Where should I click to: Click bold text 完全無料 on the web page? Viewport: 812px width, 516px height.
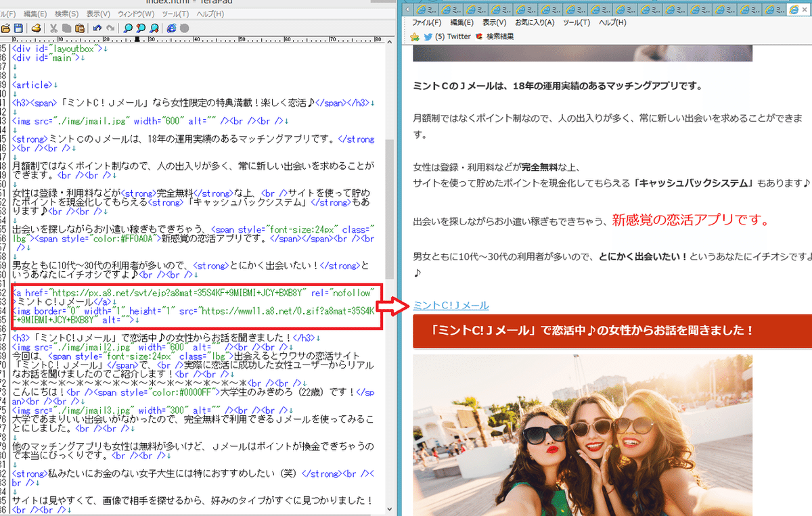click(539, 167)
